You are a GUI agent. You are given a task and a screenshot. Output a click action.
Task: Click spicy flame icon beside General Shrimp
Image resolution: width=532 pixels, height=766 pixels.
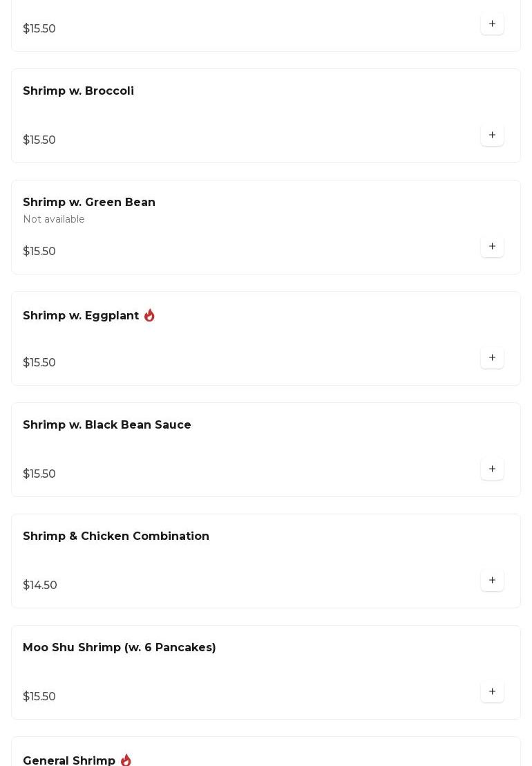click(126, 760)
